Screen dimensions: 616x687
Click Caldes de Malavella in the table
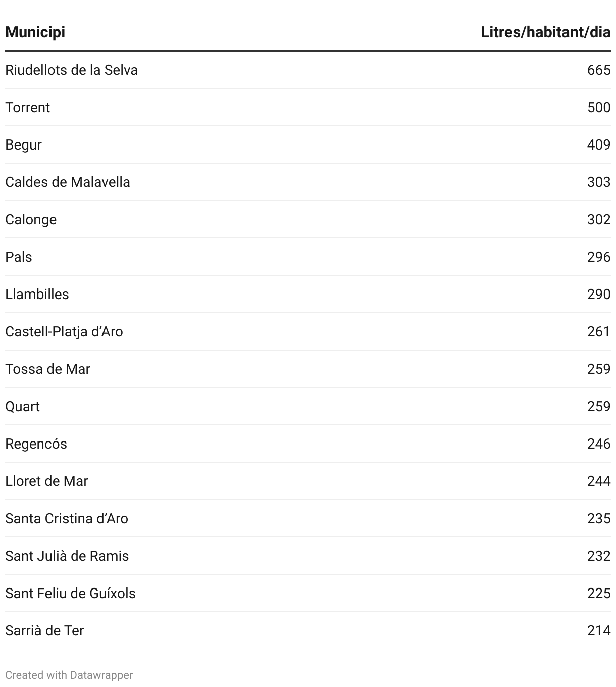tap(68, 182)
